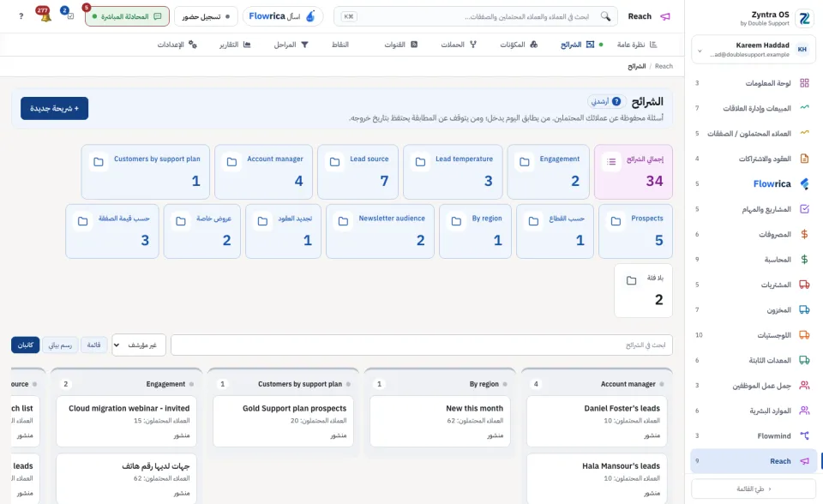Open المعدات الثابتة in the sidebar

(x=754, y=360)
